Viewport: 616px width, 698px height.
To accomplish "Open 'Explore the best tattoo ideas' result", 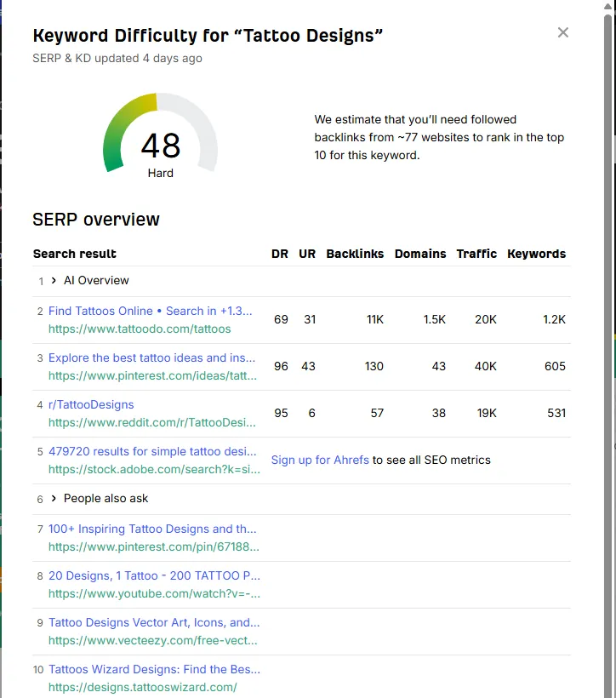I will [151, 358].
